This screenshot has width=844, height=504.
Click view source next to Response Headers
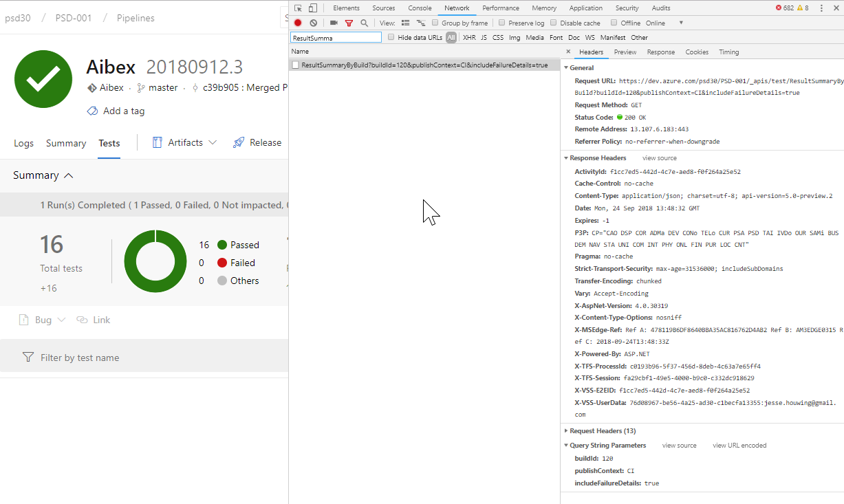coord(660,158)
